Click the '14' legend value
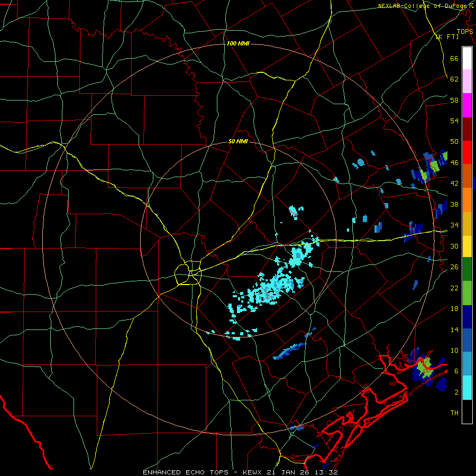Screen dimensions: 476x476 coord(454,329)
